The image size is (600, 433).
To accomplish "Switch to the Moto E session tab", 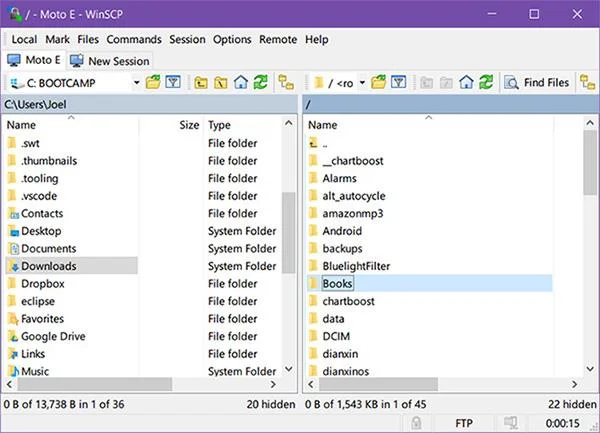I will coord(34,60).
